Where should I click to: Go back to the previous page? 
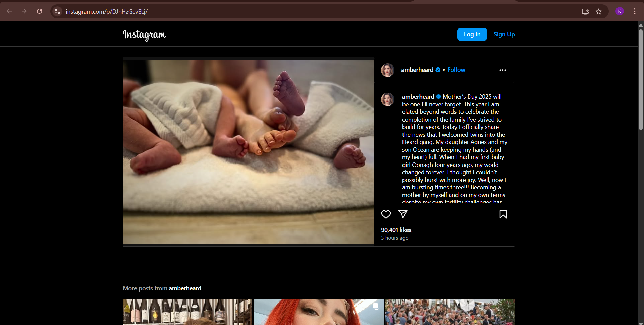(x=9, y=11)
